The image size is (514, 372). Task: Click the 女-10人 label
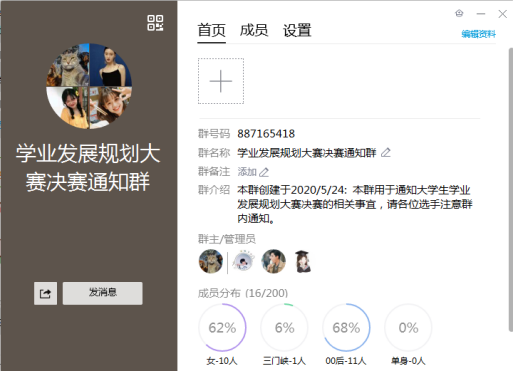point(222,361)
